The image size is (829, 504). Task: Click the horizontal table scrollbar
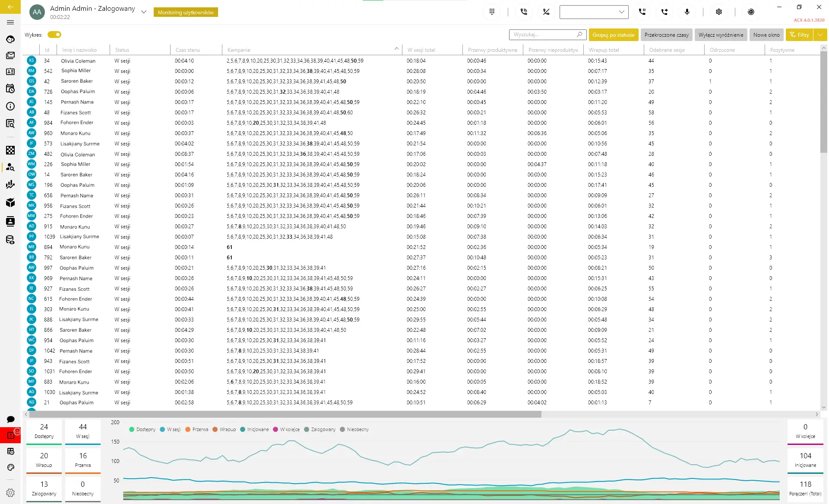(x=285, y=414)
